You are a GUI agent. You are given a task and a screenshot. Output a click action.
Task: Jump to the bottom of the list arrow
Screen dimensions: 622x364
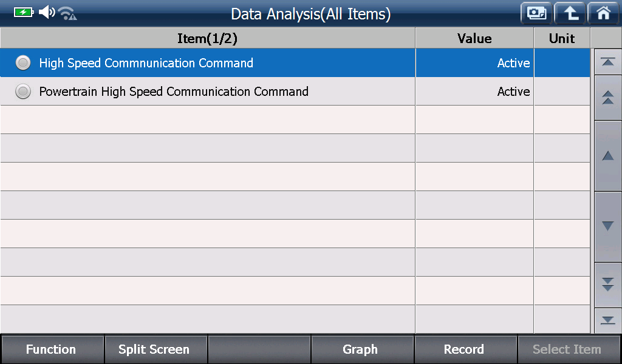click(607, 320)
